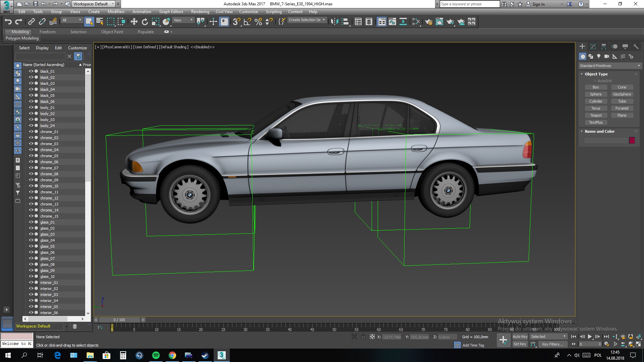Activate the Select and Scale tool
Image resolution: width=644 pixels, height=362 pixels.
(155, 22)
